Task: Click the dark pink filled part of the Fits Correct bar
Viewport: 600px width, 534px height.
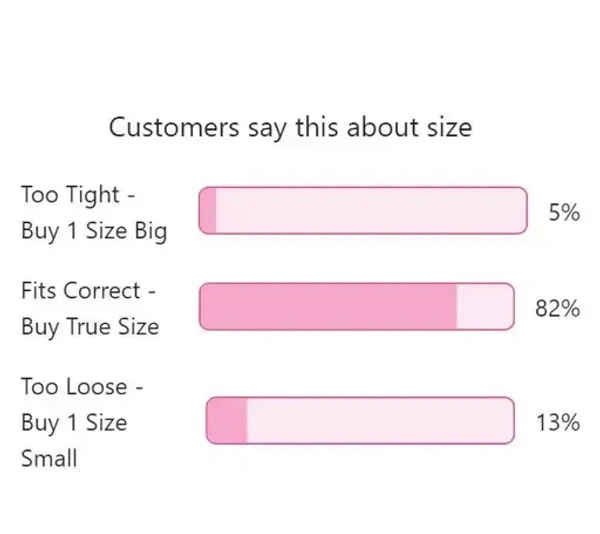Action: [x=328, y=306]
